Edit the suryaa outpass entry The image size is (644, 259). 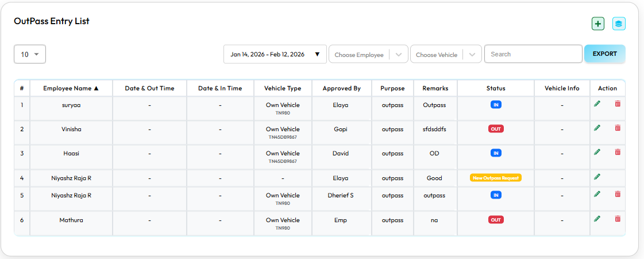click(597, 104)
